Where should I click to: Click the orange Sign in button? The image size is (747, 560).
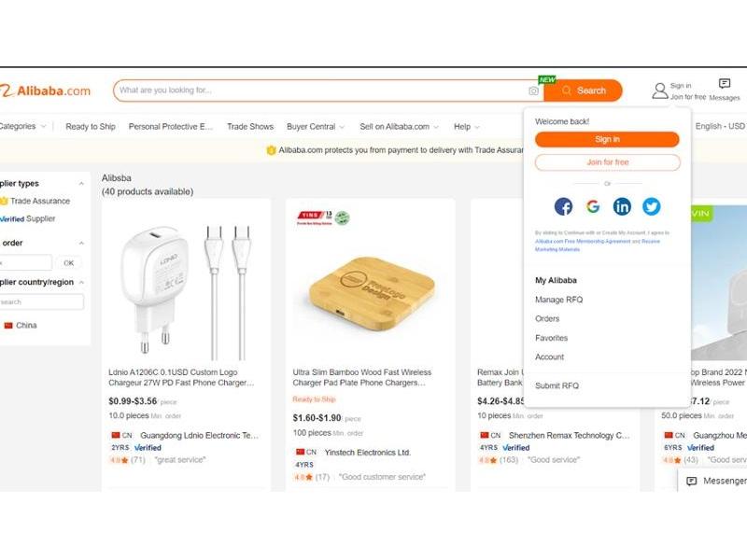point(605,139)
